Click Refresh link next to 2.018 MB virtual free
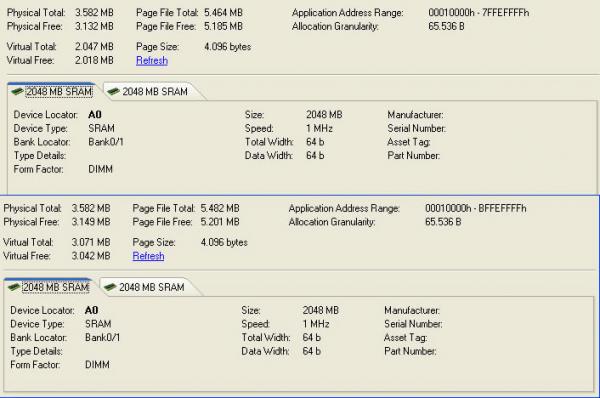This screenshot has width=600, height=398. (x=152, y=60)
